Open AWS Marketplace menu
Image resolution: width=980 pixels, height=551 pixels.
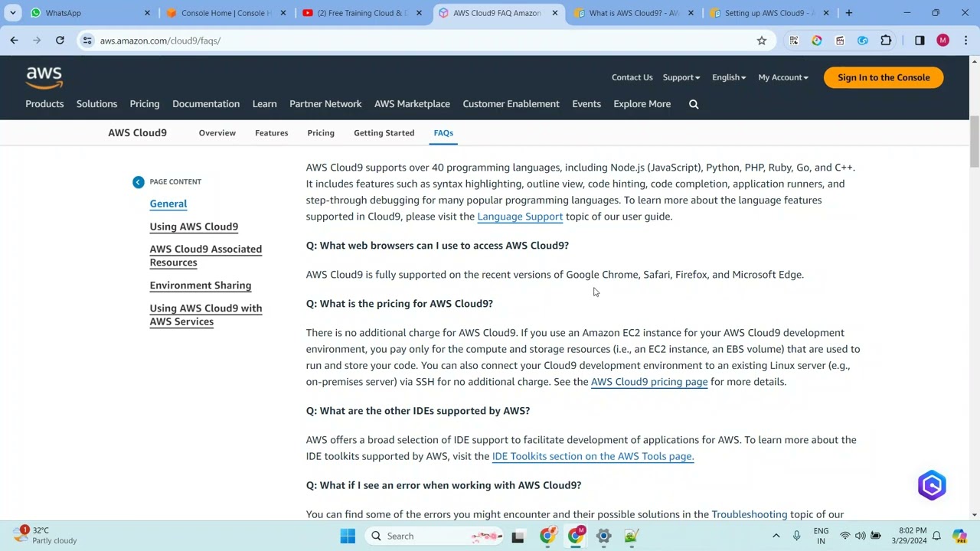(x=412, y=104)
